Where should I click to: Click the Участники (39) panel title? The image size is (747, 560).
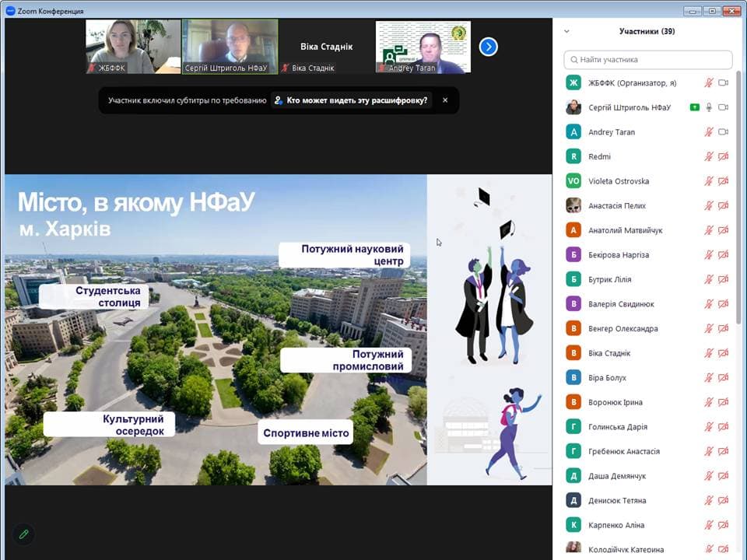point(647,31)
